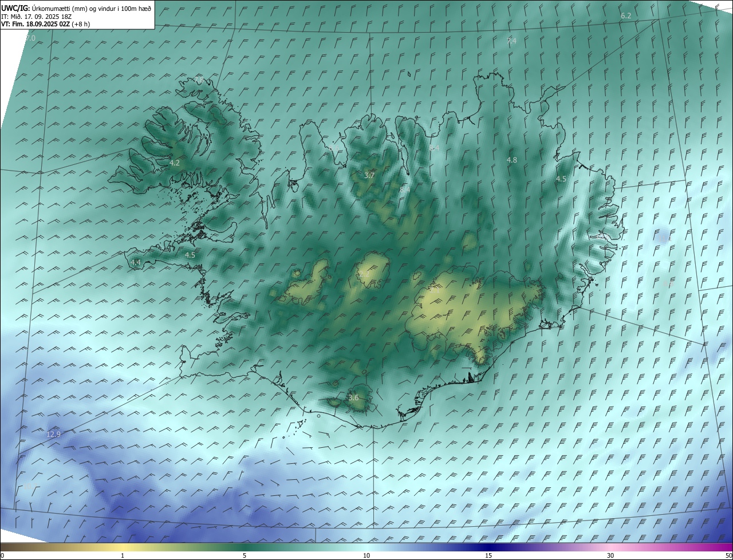Screen dimensions: 733x560
Task: Click the 7.8 value label over the Westfjords
Action: (x=199, y=78)
